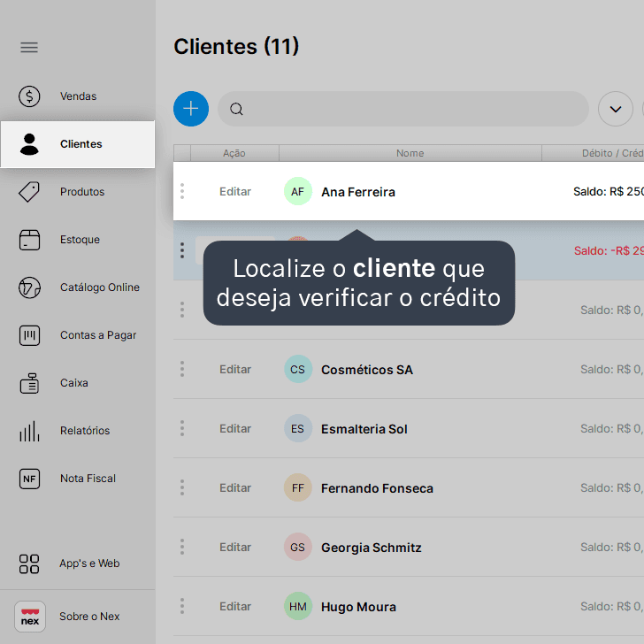The height and width of the screenshot is (644, 644).
Task: Click the ES avatar of Esmalteria Sol
Action: click(x=298, y=428)
